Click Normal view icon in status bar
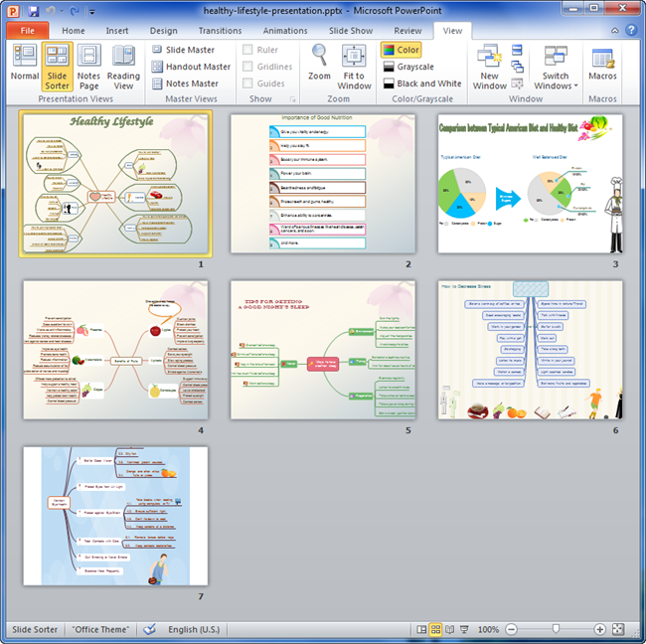Screen dimensions: 646x644 (421, 629)
